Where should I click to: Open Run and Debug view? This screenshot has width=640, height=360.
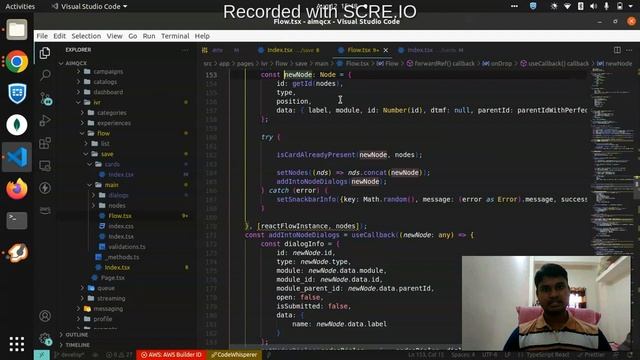(x=45, y=120)
